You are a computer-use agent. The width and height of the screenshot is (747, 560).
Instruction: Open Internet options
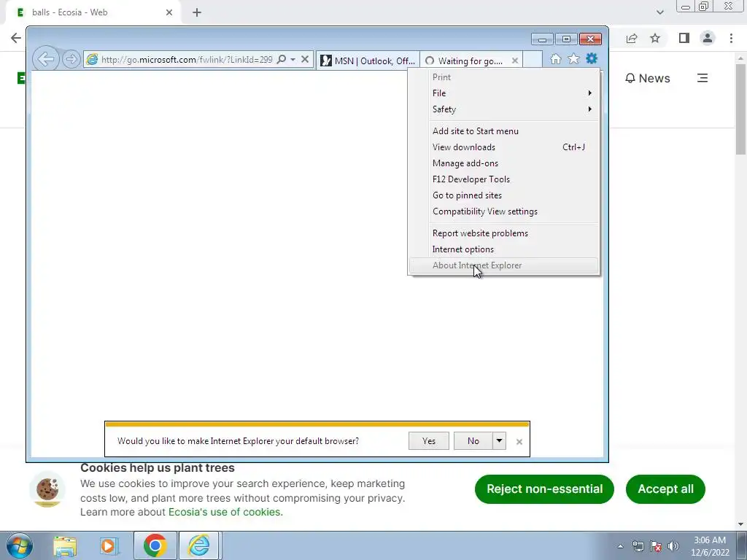[504, 249]
